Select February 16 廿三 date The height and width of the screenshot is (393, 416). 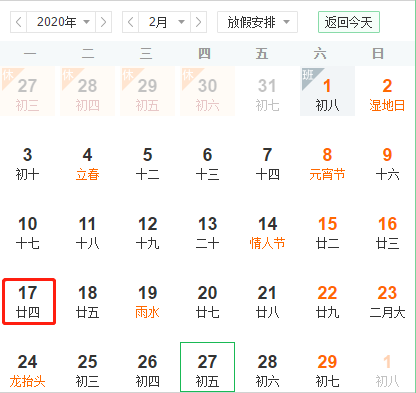[x=387, y=233]
